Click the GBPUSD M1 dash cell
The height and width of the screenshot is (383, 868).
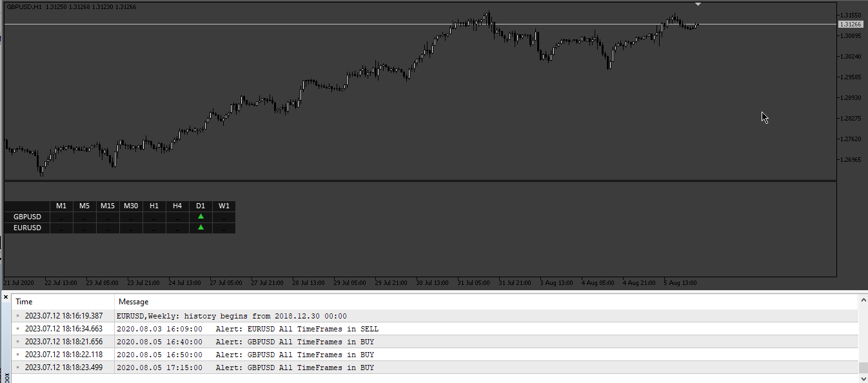(61, 217)
